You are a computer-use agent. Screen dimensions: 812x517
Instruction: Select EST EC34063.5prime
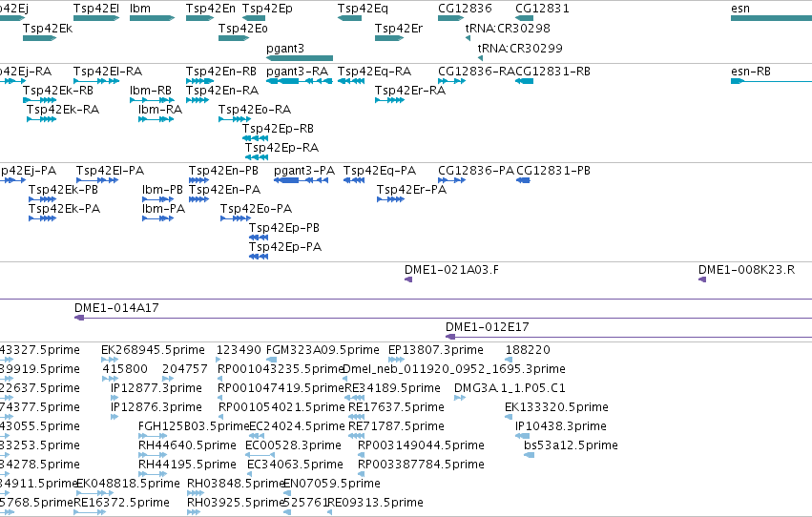[250, 474]
